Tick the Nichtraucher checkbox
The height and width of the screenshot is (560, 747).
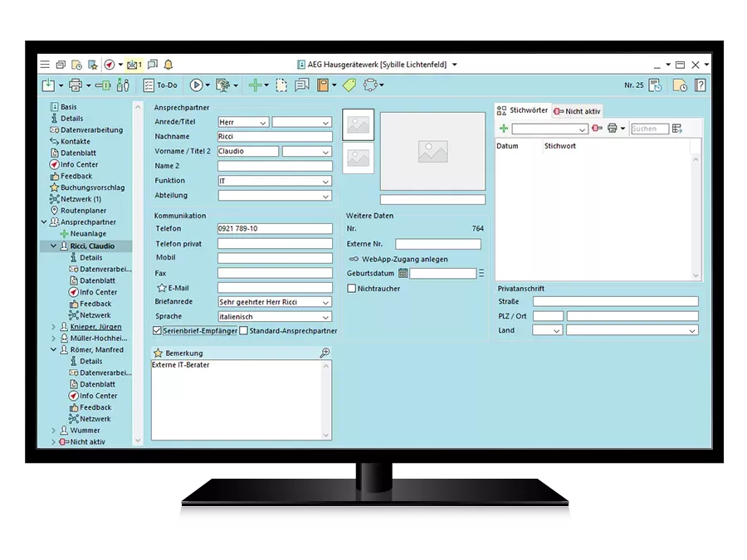[352, 289]
